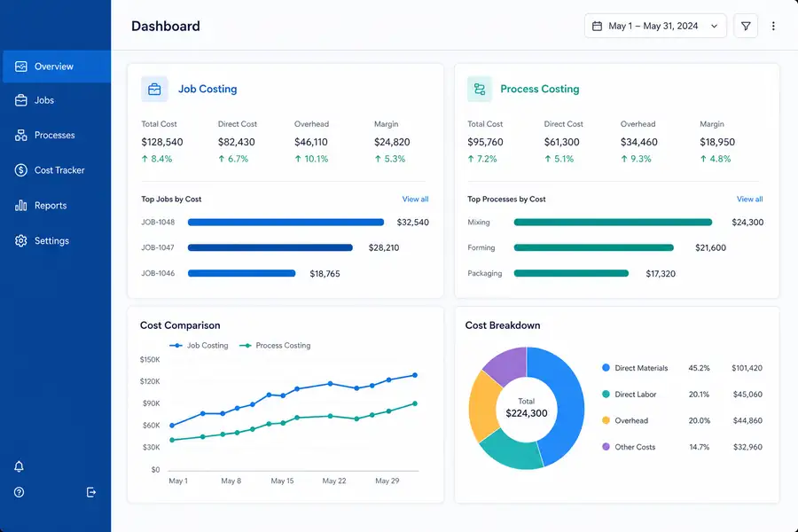Click the $32,540 JOB-1048 amount
Viewport: 798px width, 532px height.
point(412,223)
